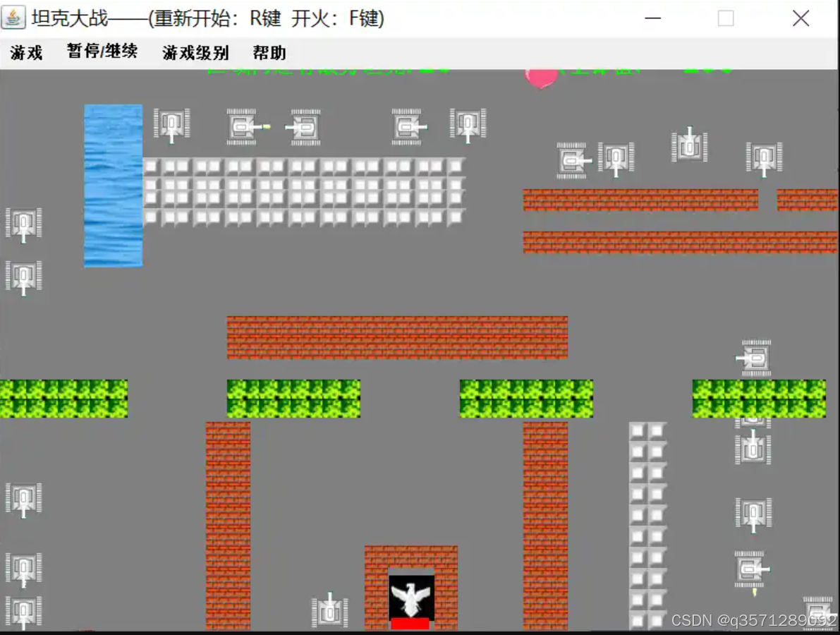
Task: Open the 帮助 menu
Action: 269,52
